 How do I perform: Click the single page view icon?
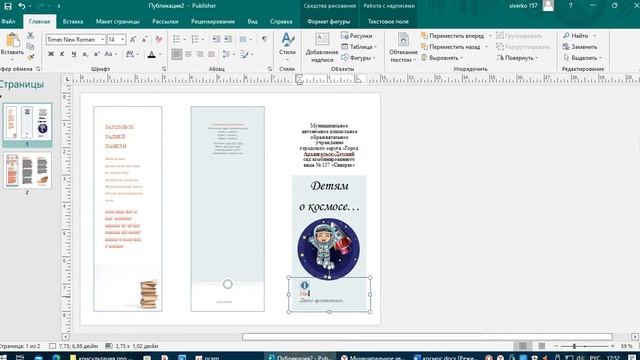pyautogui.click(x=523, y=346)
